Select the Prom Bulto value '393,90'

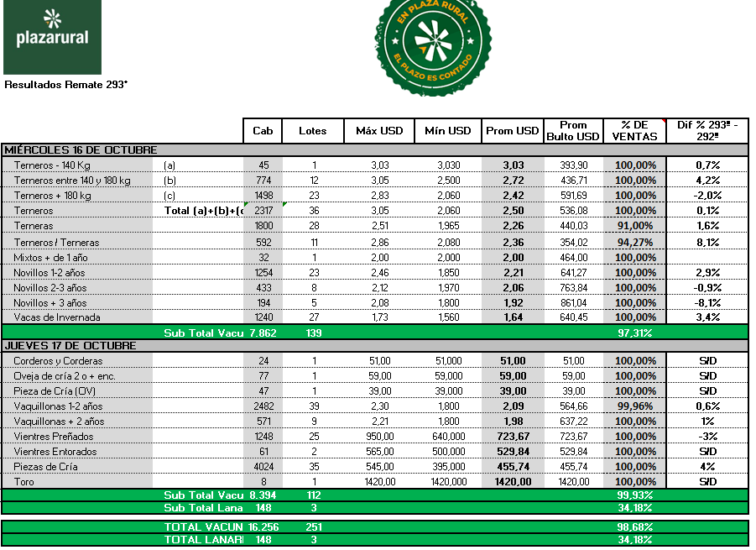click(x=573, y=165)
